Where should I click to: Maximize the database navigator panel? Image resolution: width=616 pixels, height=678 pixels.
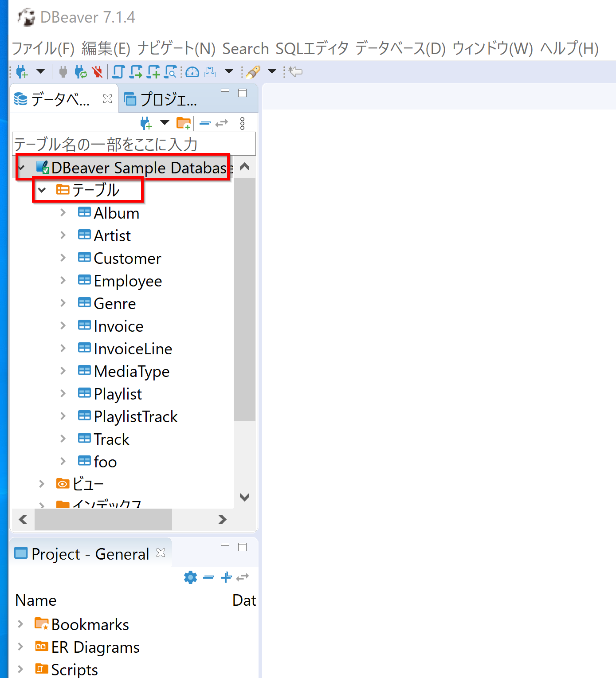tap(242, 93)
